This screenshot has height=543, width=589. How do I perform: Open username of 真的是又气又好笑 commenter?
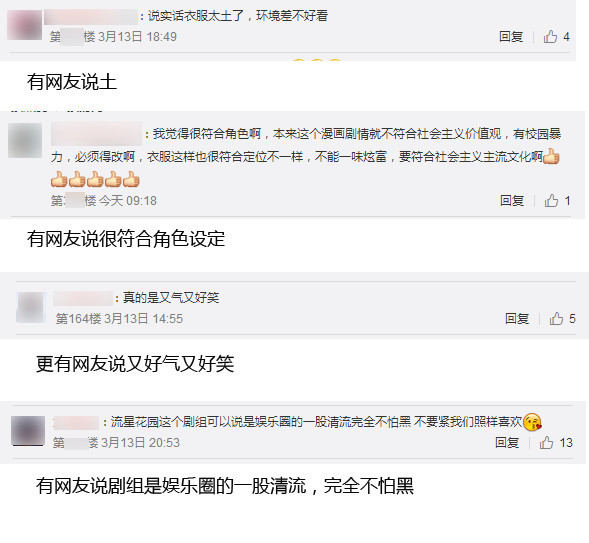(x=83, y=298)
